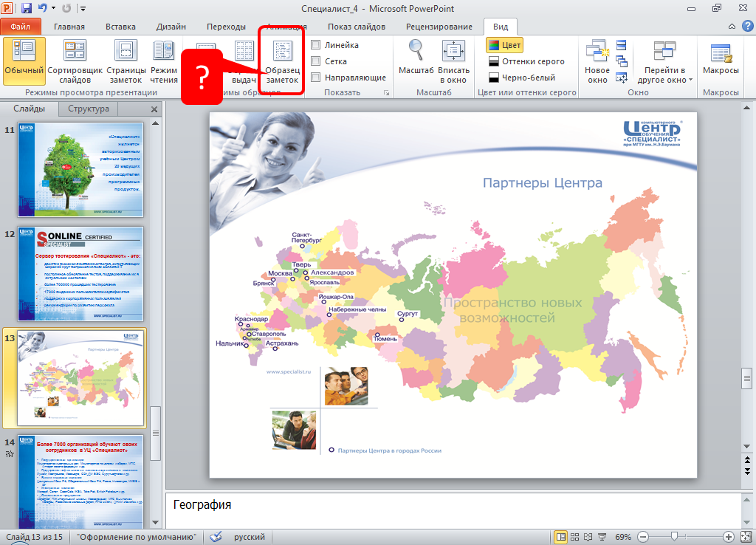
Task: Start slideshow from the status bar icon
Action: 602,537
